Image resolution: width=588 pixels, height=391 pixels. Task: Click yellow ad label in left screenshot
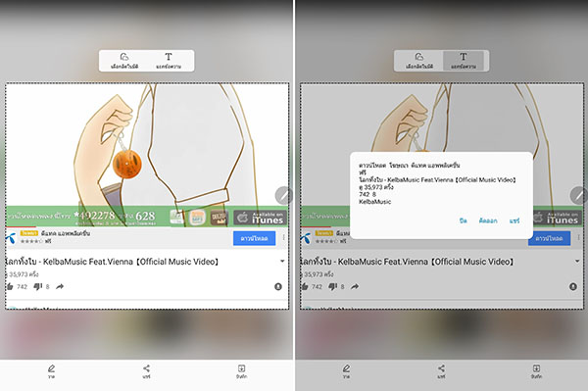pyautogui.click(x=29, y=233)
